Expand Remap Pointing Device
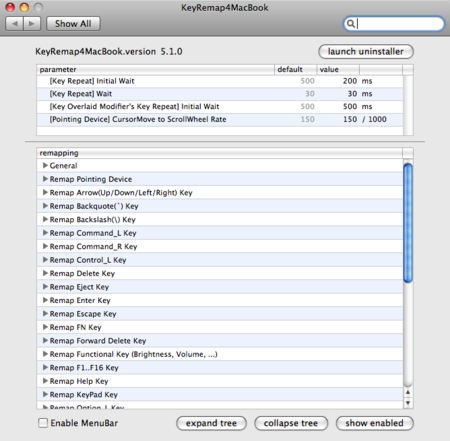Viewport: 450px width, 441px height. click(45, 179)
